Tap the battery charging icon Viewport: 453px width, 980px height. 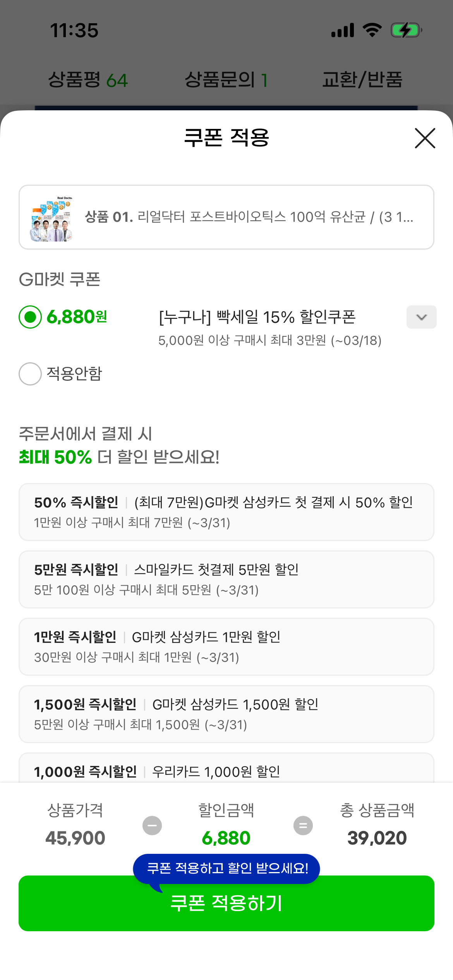(x=406, y=30)
